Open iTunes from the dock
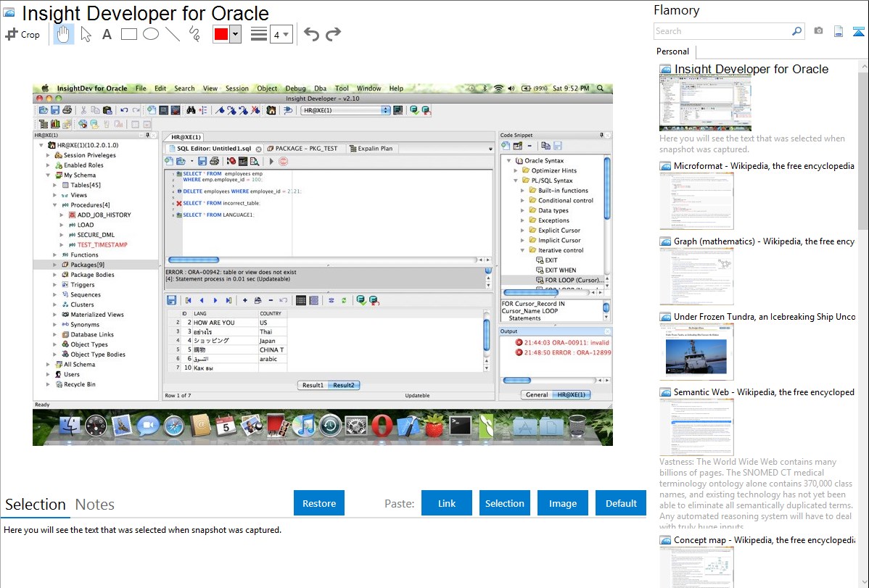Image resolution: width=869 pixels, height=588 pixels. tap(304, 426)
